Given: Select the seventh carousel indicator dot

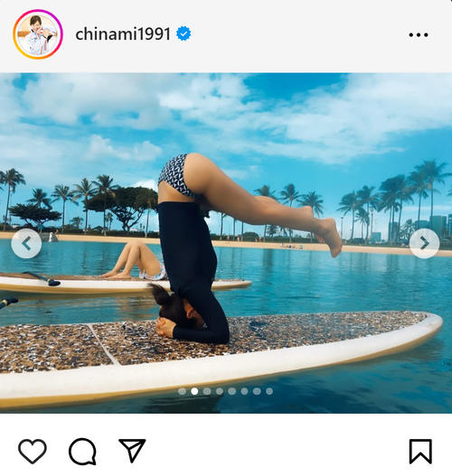Looking at the screenshot, I should (x=257, y=391).
